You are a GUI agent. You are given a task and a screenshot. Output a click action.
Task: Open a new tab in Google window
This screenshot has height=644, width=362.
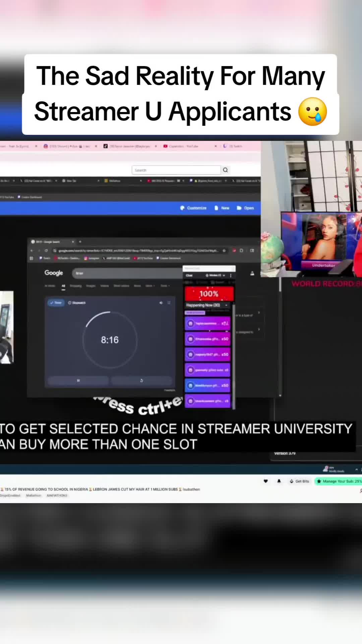[x=80, y=241]
